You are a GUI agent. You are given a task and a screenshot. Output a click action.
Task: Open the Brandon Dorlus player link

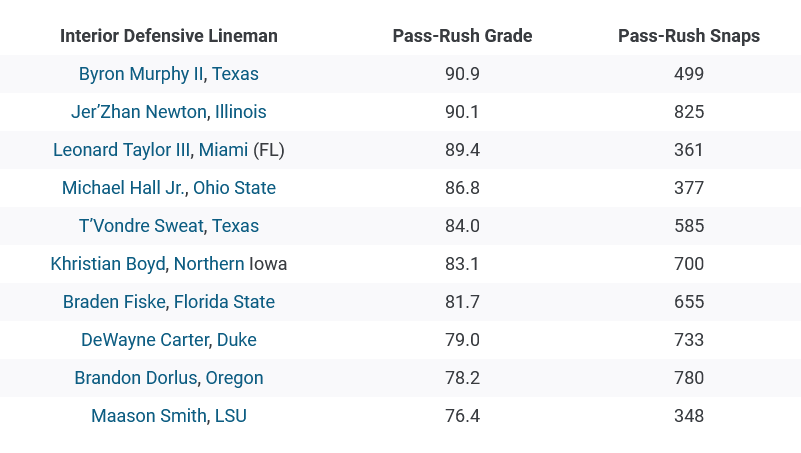point(137,378)
